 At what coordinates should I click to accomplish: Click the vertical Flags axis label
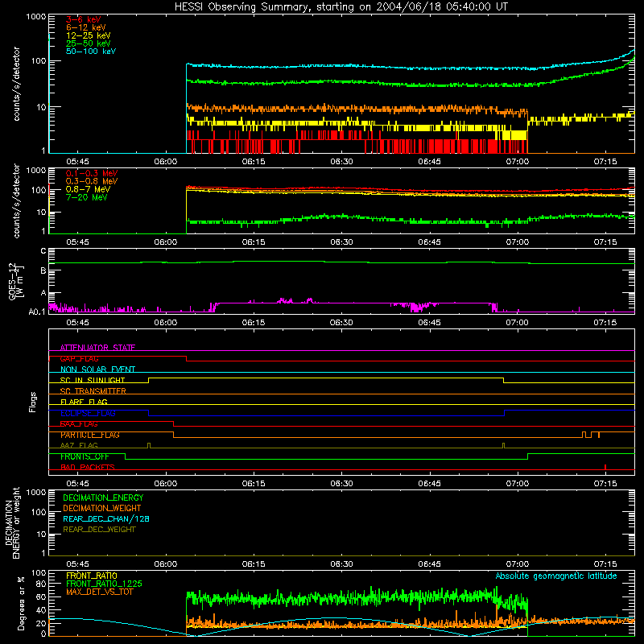point(33,402)
